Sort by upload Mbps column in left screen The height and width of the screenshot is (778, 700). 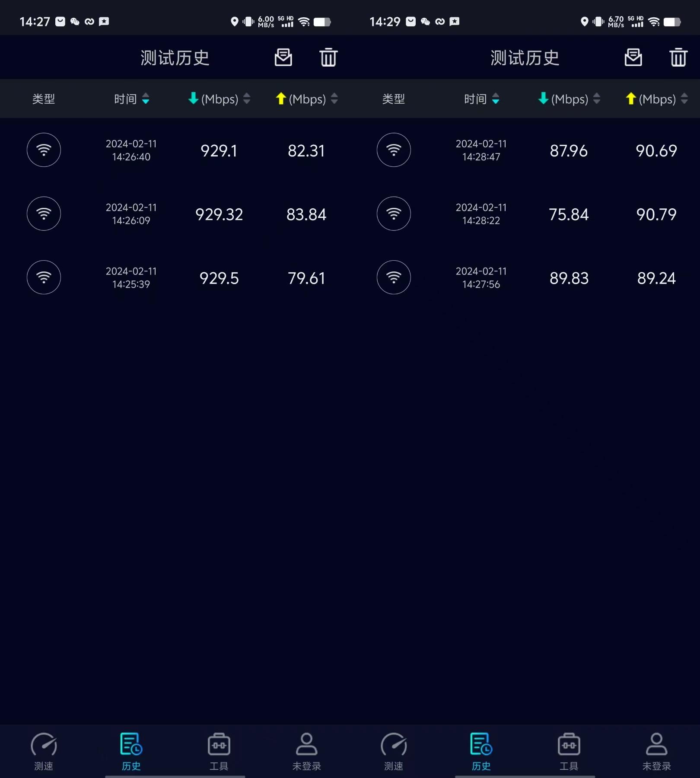point(307,99)
